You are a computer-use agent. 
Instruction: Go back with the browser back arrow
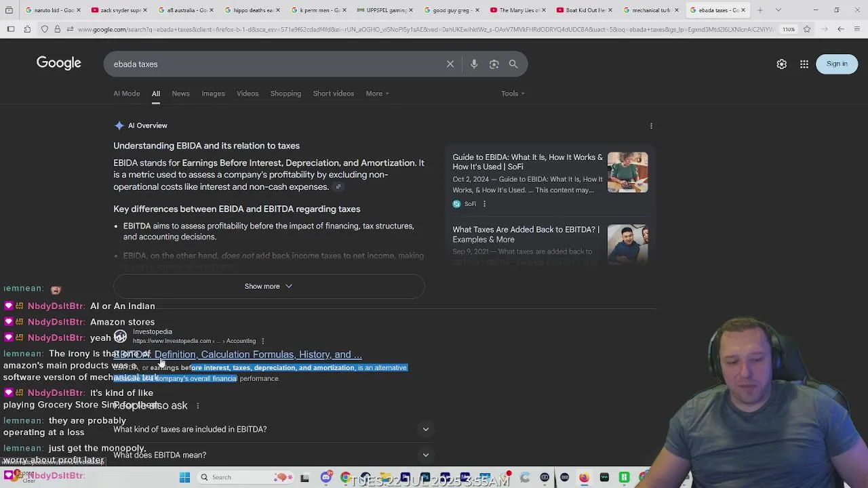click(x=840, y=29)
